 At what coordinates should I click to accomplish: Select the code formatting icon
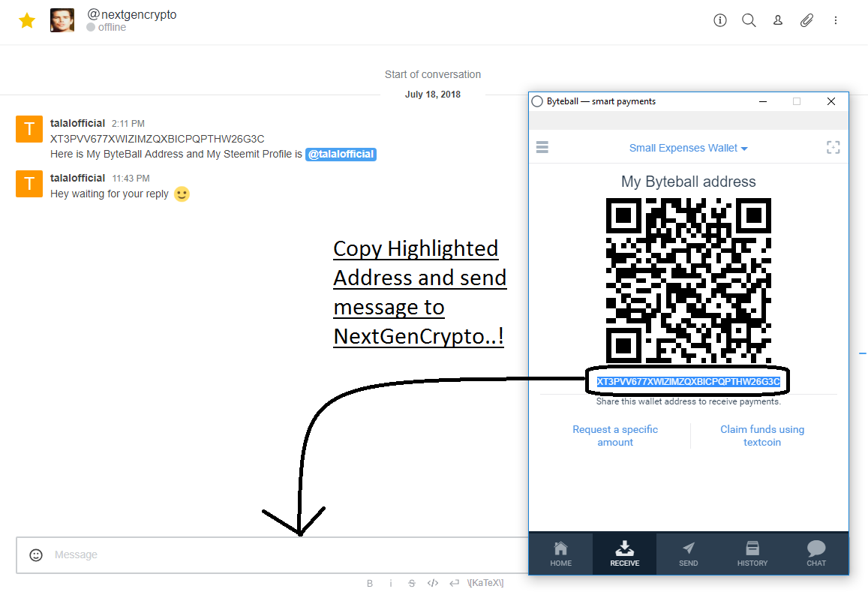[x=433, y=582]
